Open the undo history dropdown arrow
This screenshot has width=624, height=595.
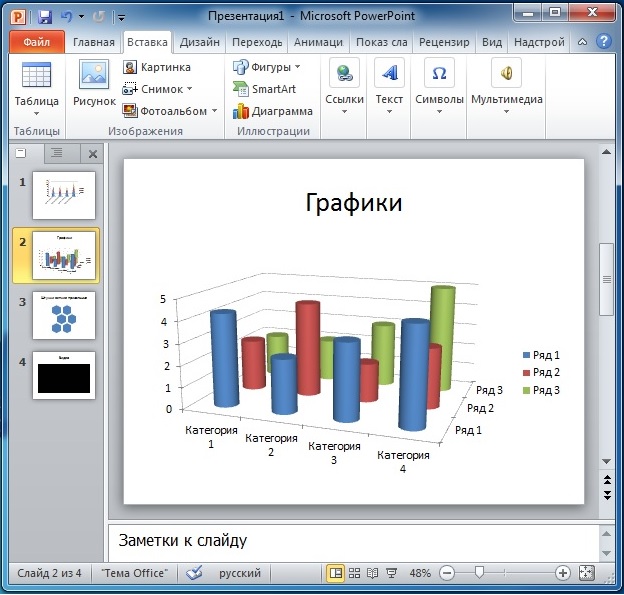click(x=81, y=17)
